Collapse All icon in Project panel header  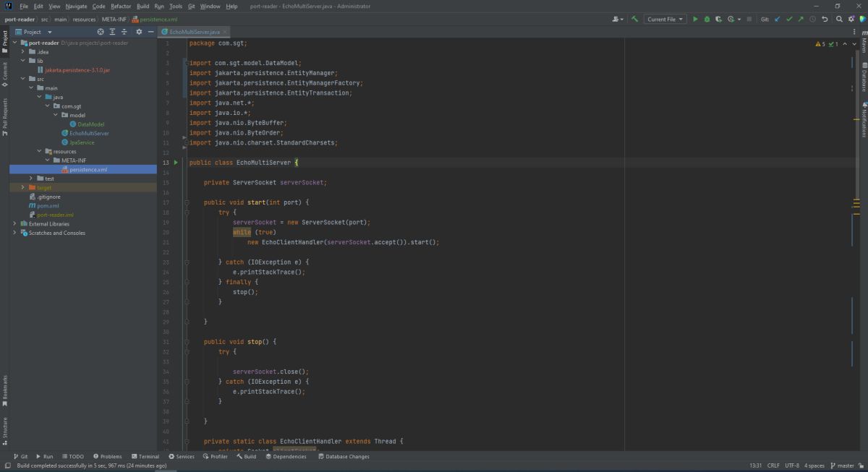click(124, 32)
